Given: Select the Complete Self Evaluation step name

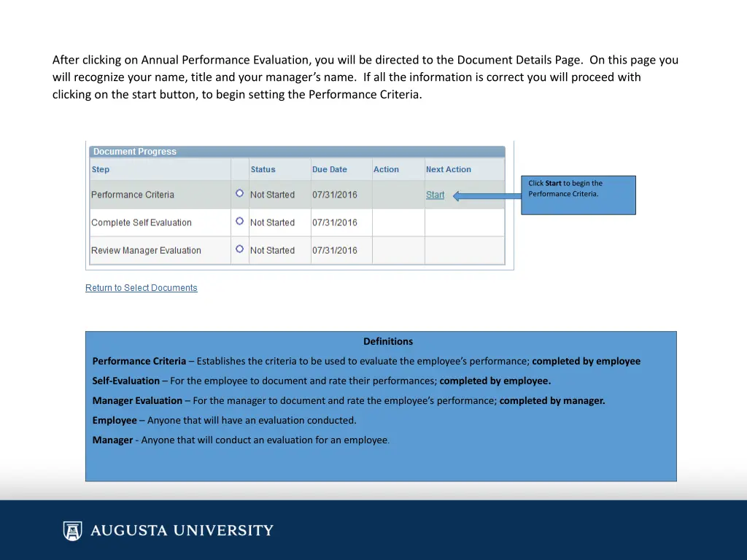Looking at the screenshot, I should coord(142,222).
